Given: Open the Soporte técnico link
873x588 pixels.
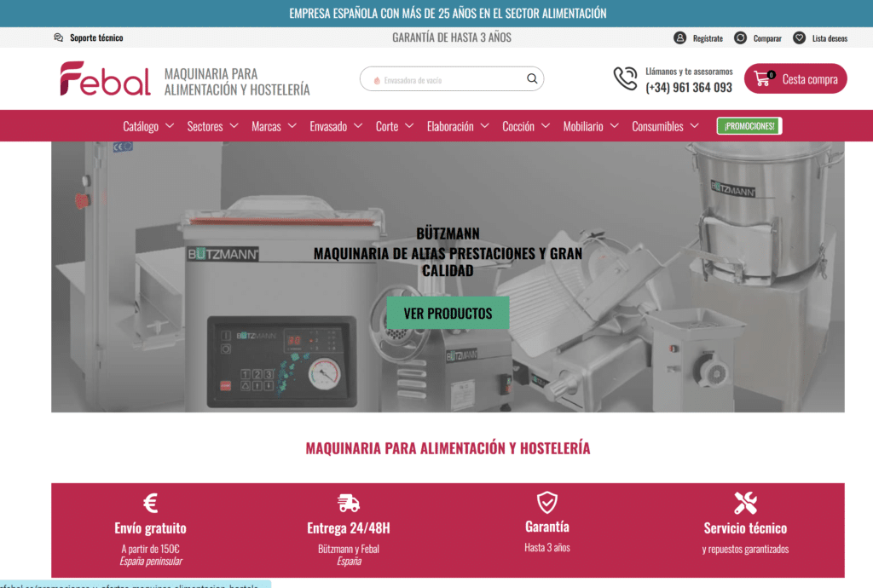Looking at the screenshot, I should click(96, 37).
